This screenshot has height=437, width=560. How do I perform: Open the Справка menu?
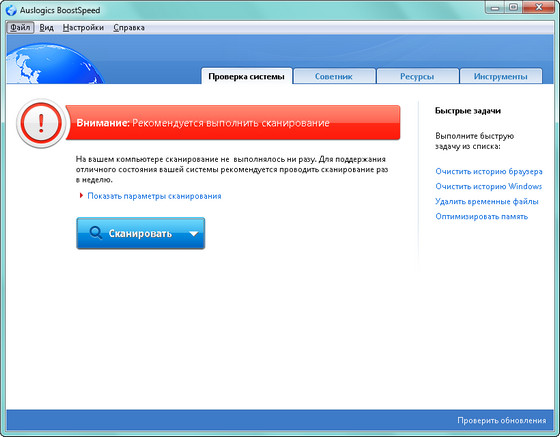tap(129, 27)
